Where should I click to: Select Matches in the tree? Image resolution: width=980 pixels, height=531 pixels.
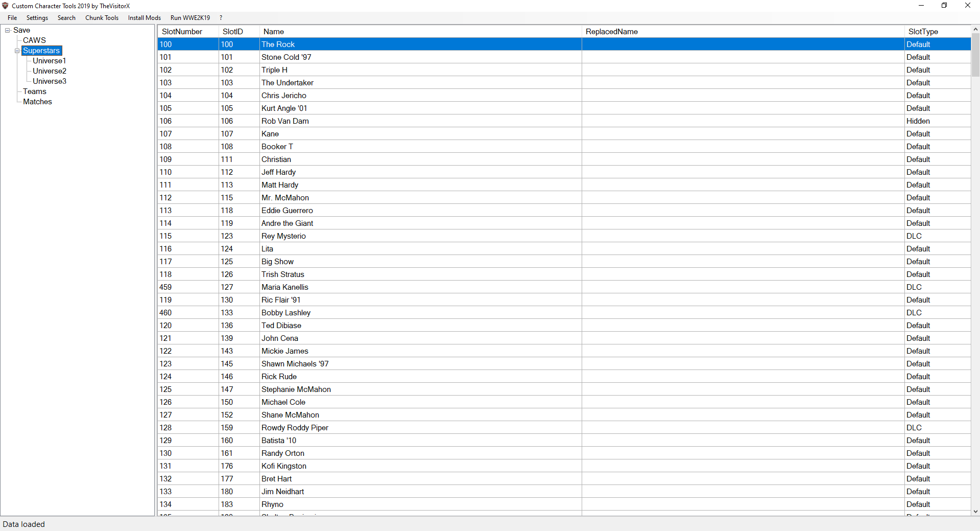(x=37, y=102)
